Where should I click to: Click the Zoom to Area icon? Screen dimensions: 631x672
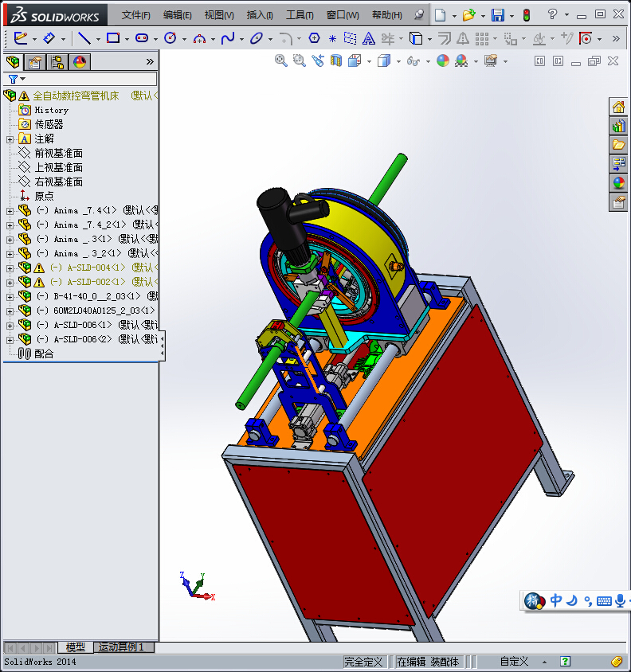[299, 61]
